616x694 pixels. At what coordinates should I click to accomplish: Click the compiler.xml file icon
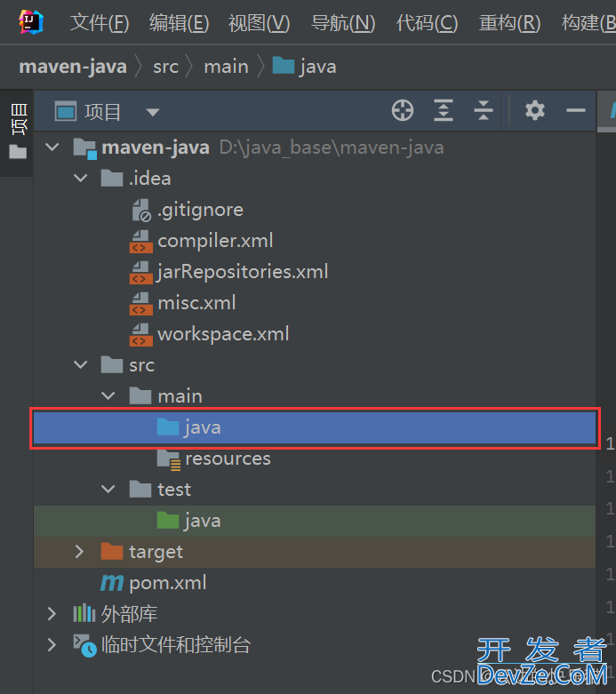(141, 241)
